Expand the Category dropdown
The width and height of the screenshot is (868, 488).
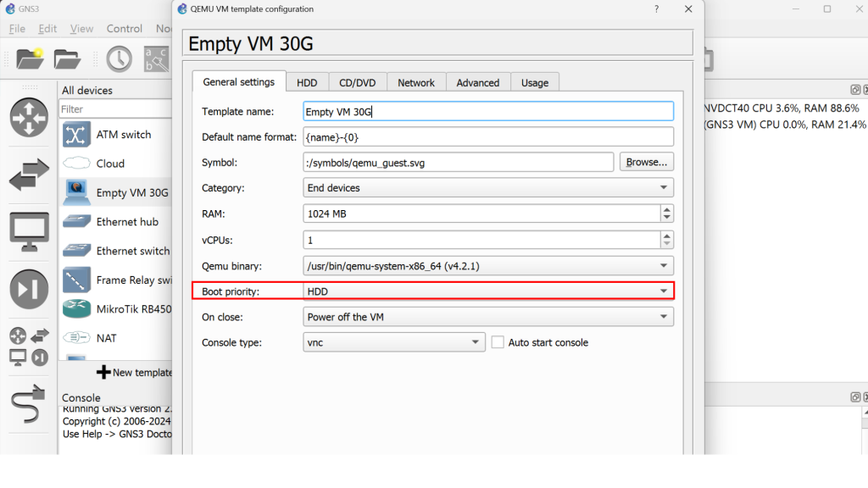click(488, 188)
